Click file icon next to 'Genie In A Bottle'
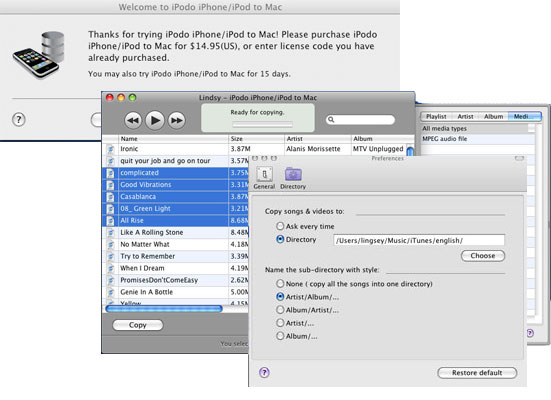The height and width of the screenshot is (400, 551). click(x=110, y=292)
